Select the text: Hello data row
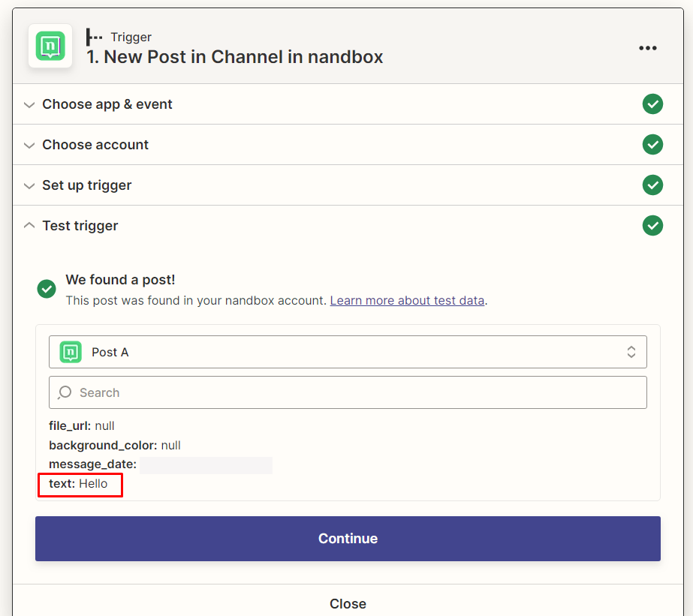 [79, 484]
